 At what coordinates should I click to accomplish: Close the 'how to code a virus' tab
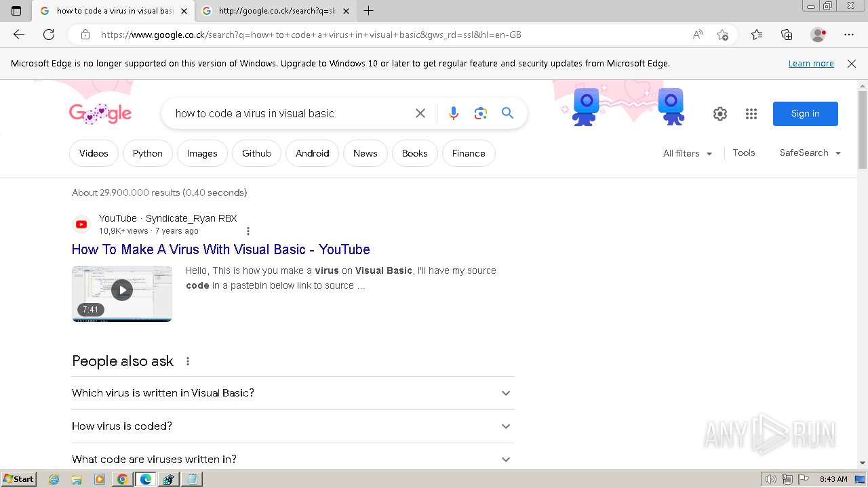click(184, 11)
